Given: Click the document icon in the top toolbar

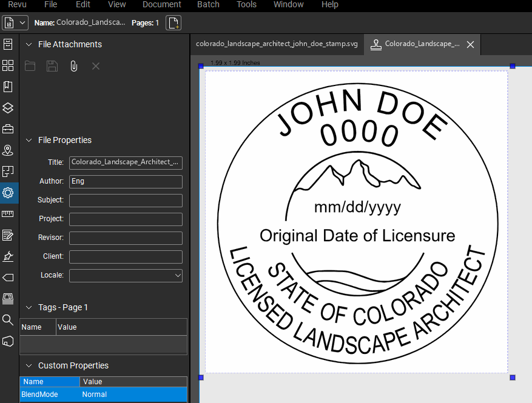Looking at the screenshot, I should 9,23.
